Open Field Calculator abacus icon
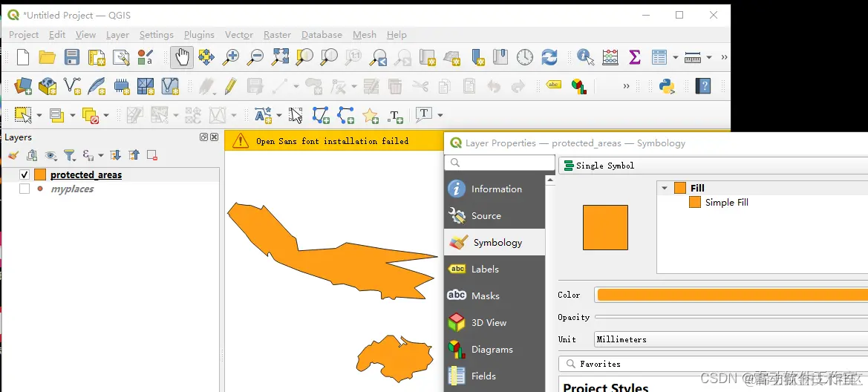Image resolution: width=868 pixels, height=392 pixels. (610, 57)
